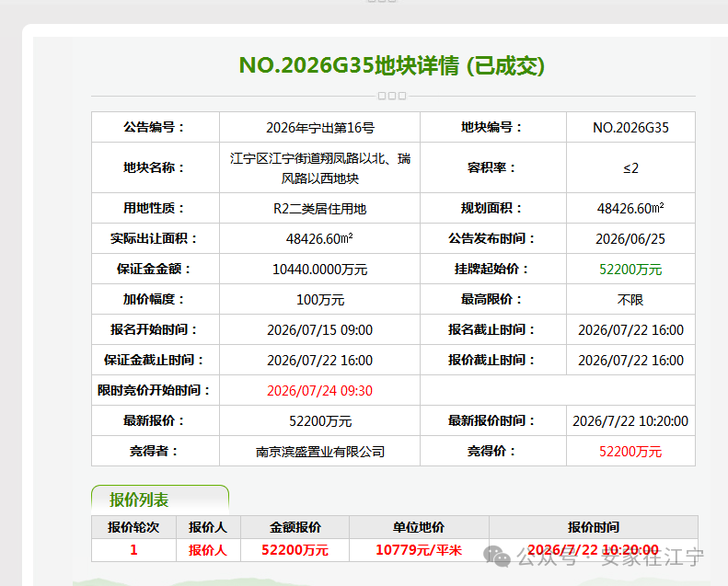Click the 保证金金额 label cell

click(156, 269)
